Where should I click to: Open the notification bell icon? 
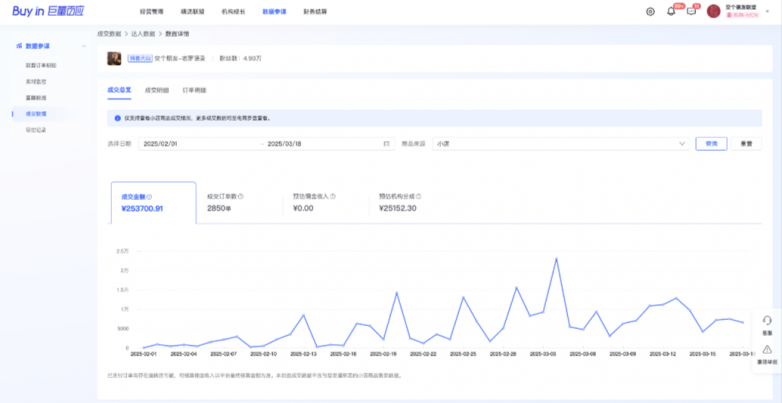pos(671,11)
